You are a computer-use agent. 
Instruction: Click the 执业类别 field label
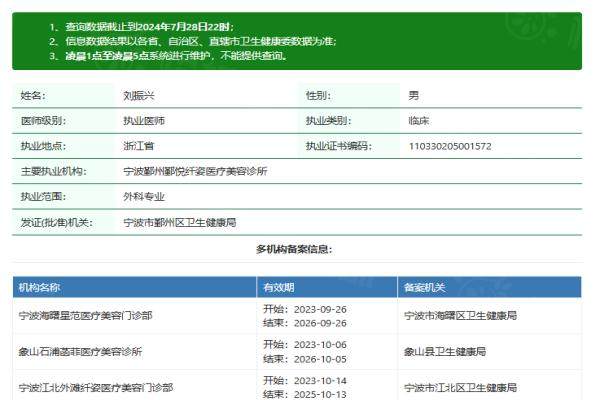tap(328, 121)
